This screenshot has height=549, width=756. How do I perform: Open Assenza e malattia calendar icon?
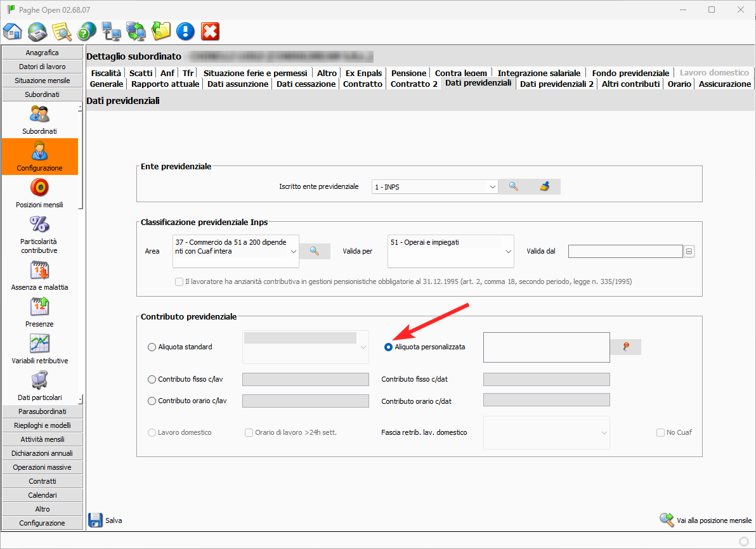coord(39,270)
